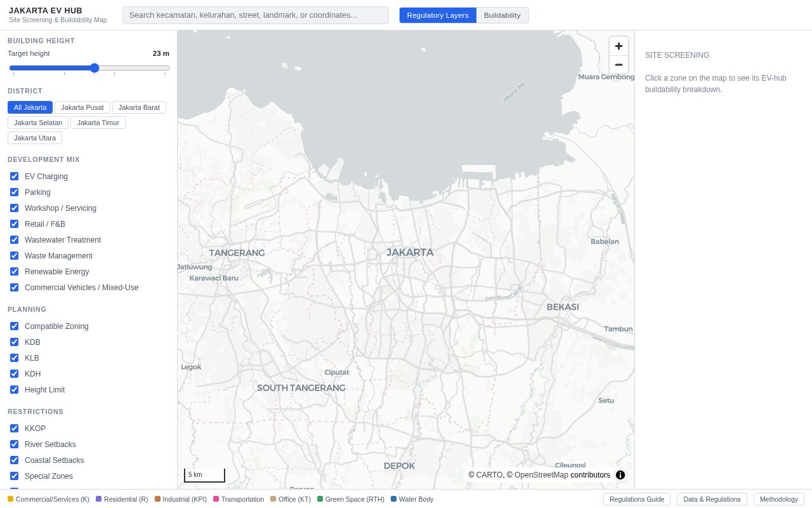Image resolution: width=812 pixels, height=508 pixels.
Task: Toggle Commercial Vehicles / Mixed-Use checkbox
Action: point(14,288)
